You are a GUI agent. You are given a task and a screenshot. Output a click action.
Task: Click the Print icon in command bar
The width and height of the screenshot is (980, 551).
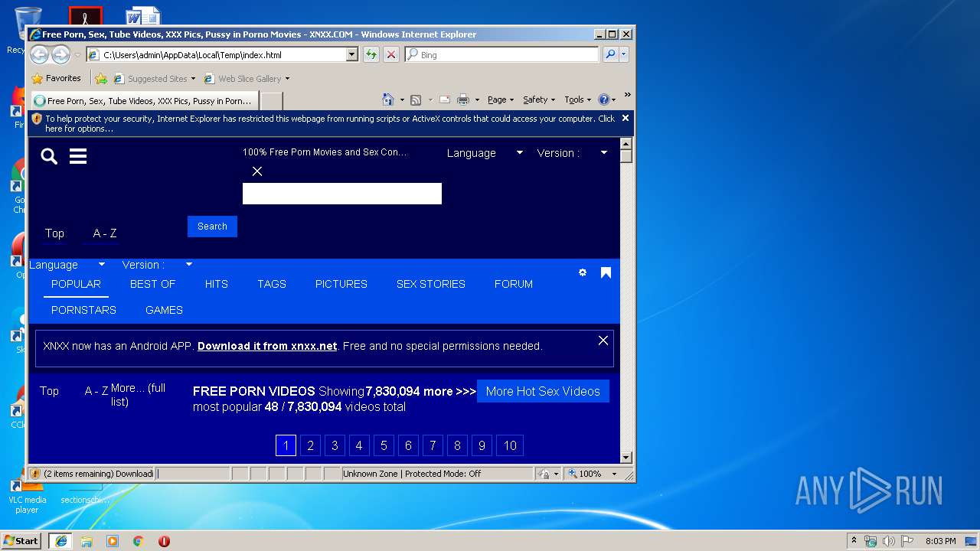463,99
